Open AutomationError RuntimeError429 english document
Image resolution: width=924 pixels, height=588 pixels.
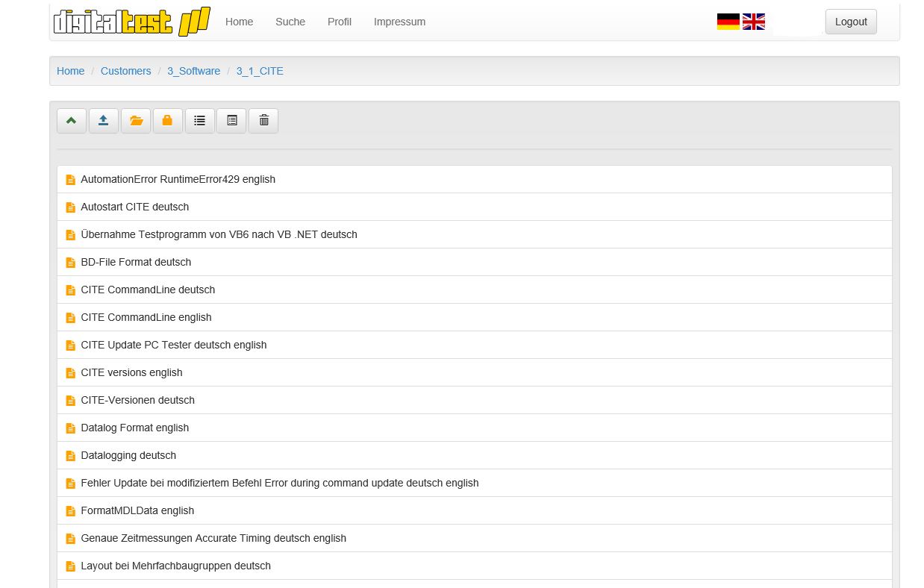click(x=178, y=179)
